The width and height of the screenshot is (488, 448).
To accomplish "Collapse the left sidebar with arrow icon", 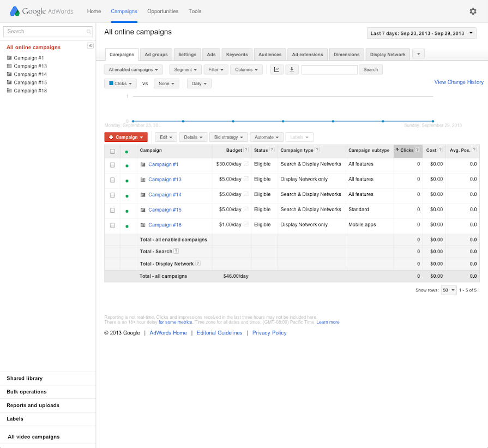I will [x=91, y=46].
